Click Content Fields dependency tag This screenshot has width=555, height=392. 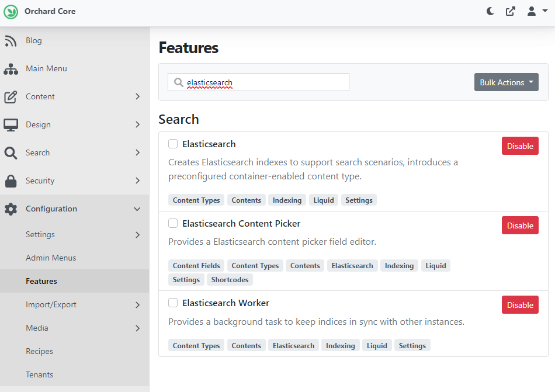(x=196, y=266)
